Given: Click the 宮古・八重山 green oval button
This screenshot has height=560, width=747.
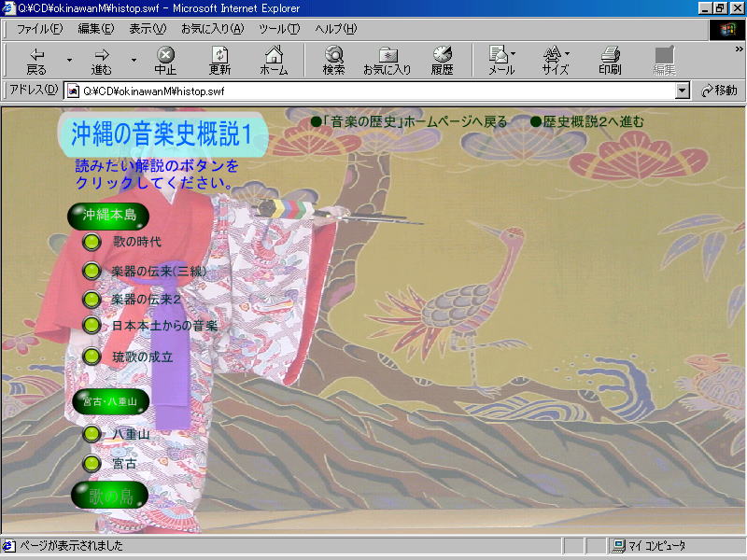Looking at the screenshot, I should (x=110, y=402).
